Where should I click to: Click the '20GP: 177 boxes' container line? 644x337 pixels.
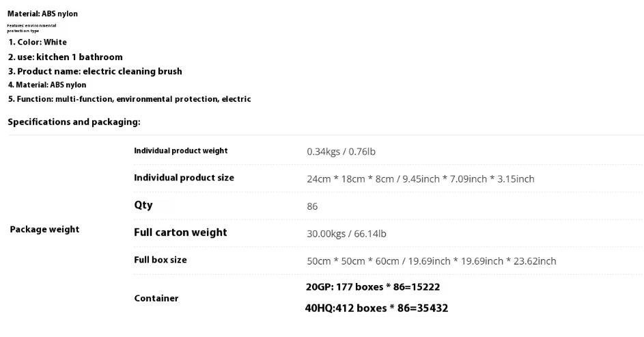[x=372, y=287]
